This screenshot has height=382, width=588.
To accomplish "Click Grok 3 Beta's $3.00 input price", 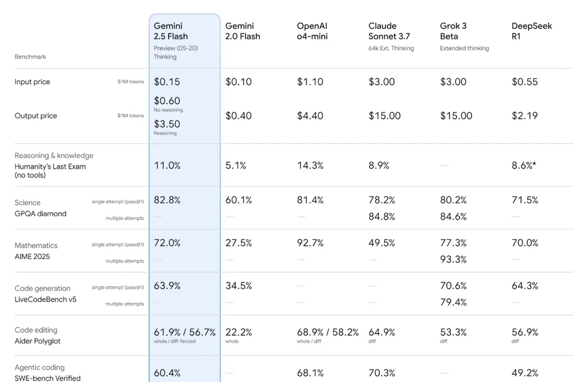I will tap(453, 82).
